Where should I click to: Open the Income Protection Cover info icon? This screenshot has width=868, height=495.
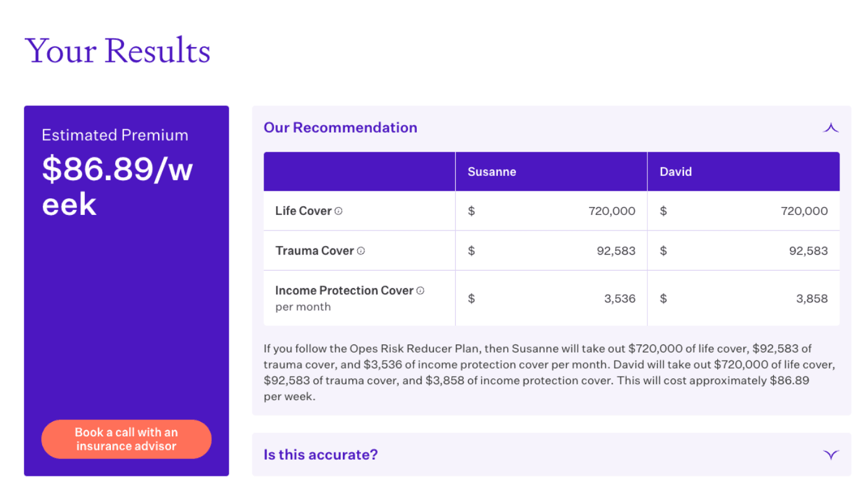point(420,291)
